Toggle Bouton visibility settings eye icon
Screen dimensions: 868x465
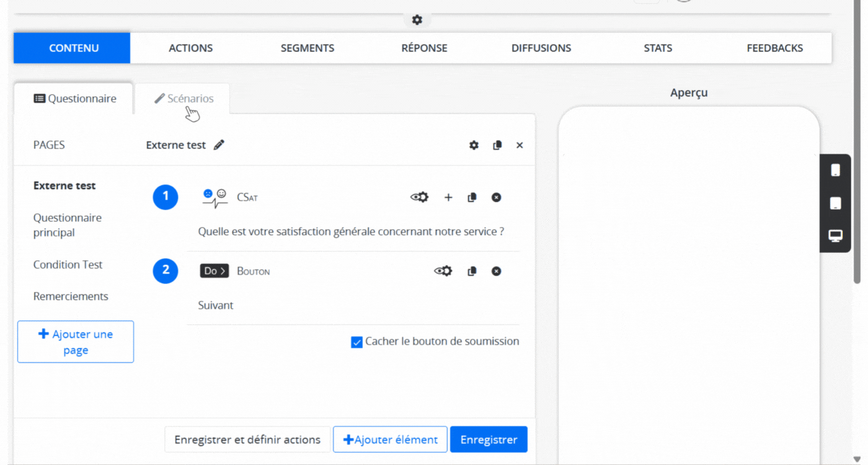tap(443, 271)
